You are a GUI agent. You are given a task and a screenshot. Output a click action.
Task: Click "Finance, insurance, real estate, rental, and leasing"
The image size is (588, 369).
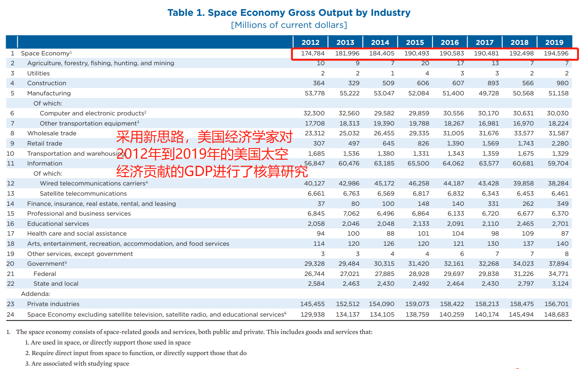pos(102,204)
